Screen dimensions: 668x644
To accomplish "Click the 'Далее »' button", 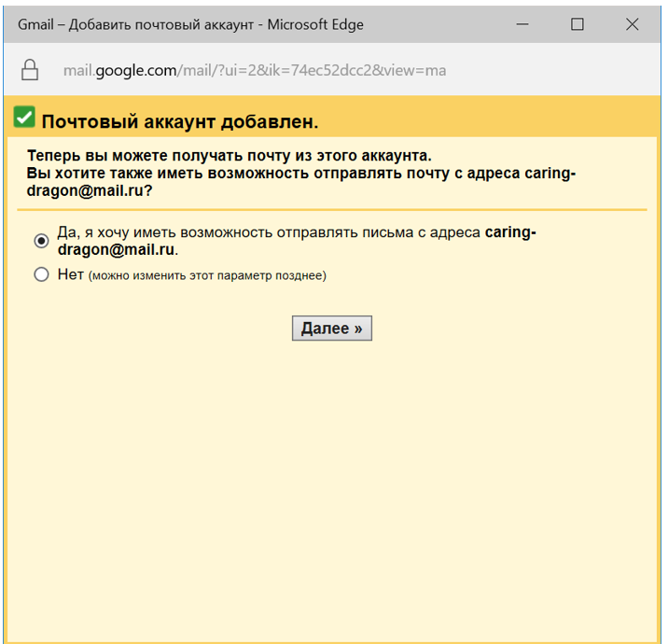I will click(332, 329).
